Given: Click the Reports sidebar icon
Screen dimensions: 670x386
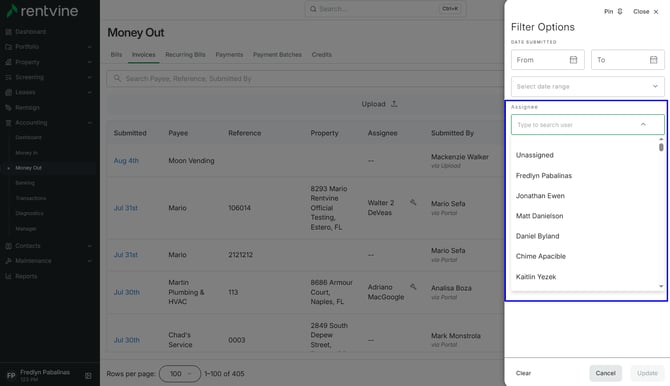Looking at the screenshot, I should pyautogui.click(x=8, y=276).
